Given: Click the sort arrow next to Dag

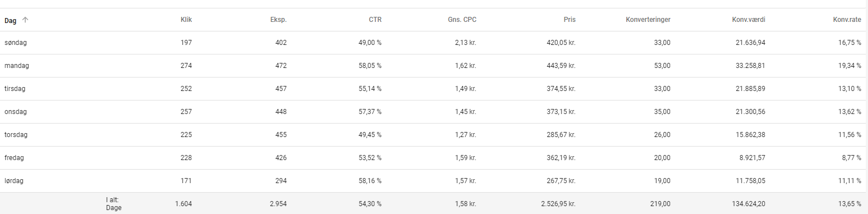Looking at the screenshot, I should (25, 20).
